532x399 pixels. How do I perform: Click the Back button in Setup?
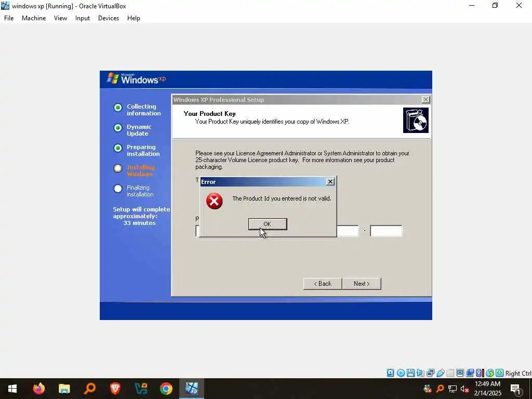322,284
